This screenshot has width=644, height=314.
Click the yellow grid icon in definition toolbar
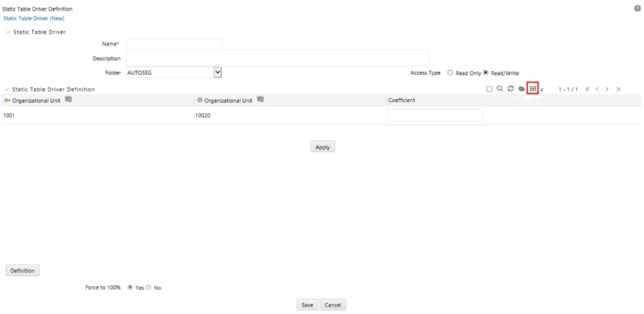coord(533,89)
